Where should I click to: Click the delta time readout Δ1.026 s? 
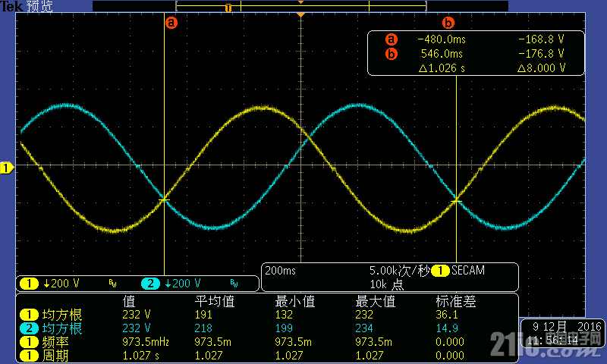click(x=442, y=68)
